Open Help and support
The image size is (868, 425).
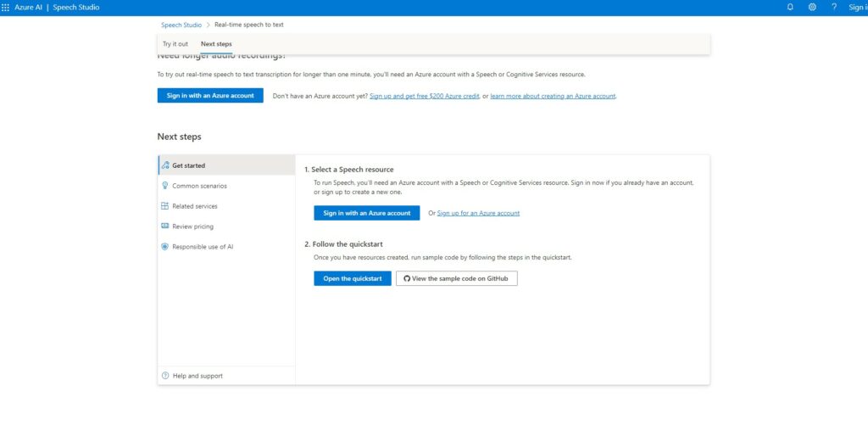pos(226,376)
